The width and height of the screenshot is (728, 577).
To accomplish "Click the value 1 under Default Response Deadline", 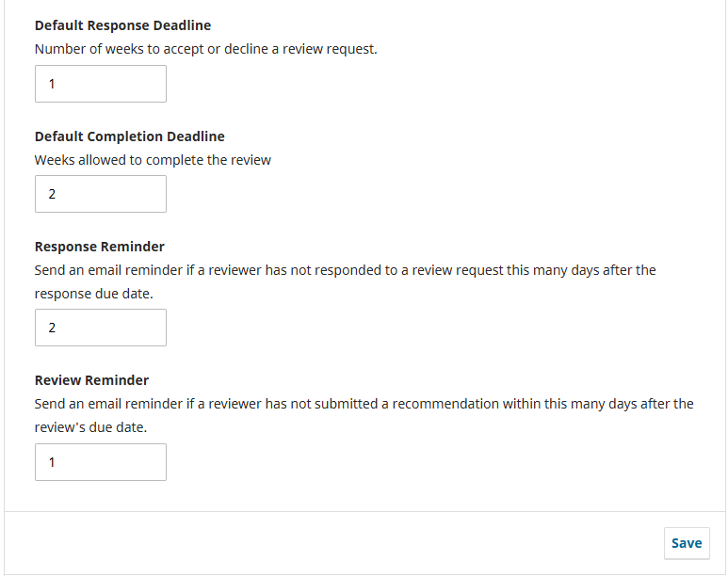I will 53,84.
